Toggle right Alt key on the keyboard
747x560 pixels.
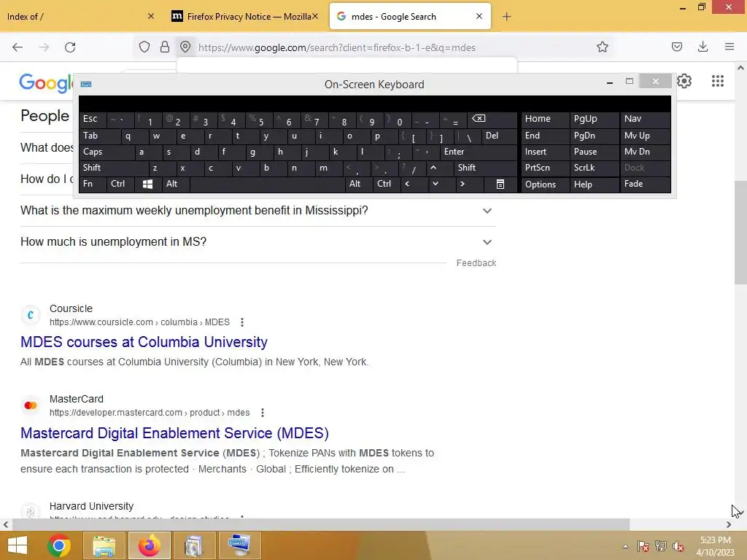[358, 184]
